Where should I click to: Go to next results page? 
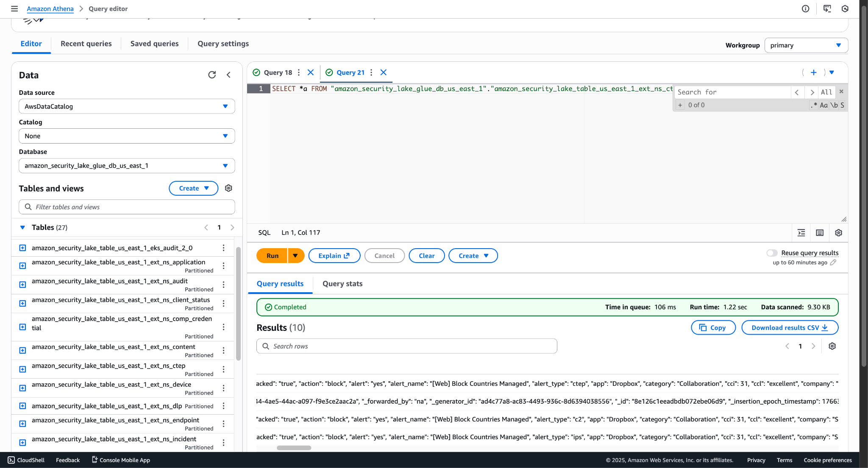pos(813,346)
